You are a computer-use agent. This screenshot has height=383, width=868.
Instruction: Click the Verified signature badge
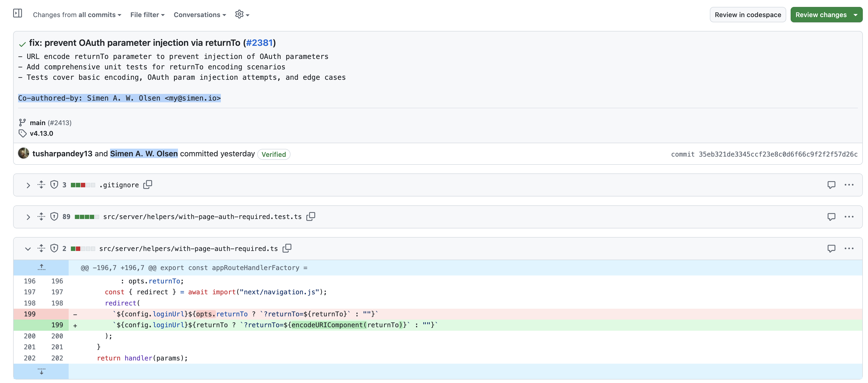coord(273,154)
